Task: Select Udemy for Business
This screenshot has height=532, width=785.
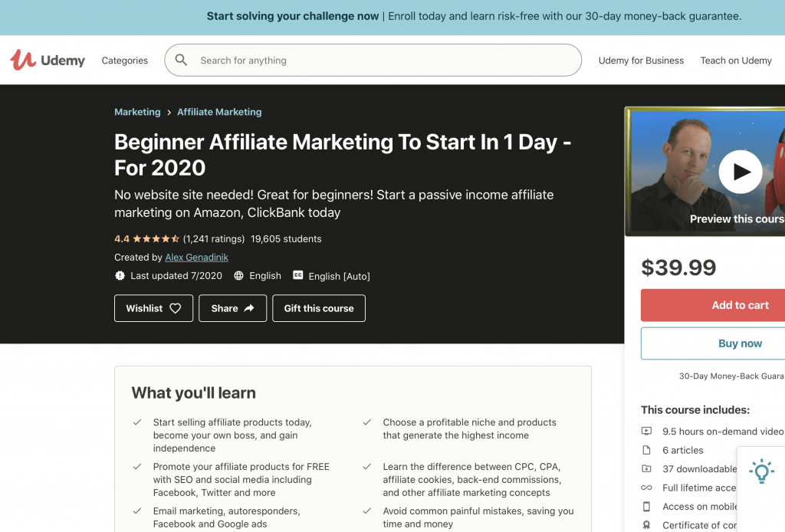Action: pyautogui.click(x=641, y=61)
